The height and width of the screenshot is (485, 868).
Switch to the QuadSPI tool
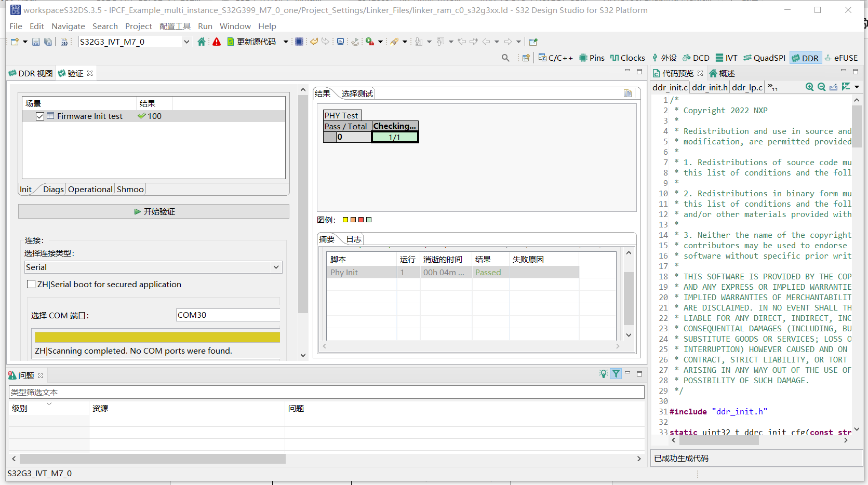coord(764,58)
